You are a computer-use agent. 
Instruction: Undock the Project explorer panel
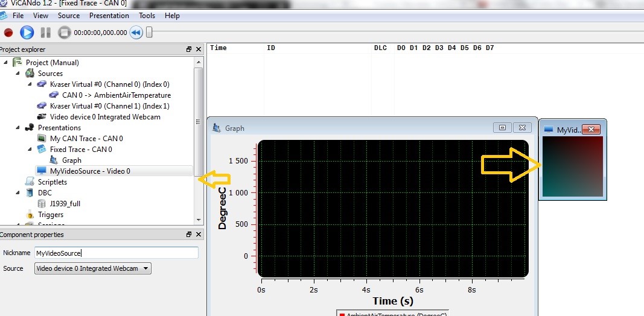pos(189,49)
